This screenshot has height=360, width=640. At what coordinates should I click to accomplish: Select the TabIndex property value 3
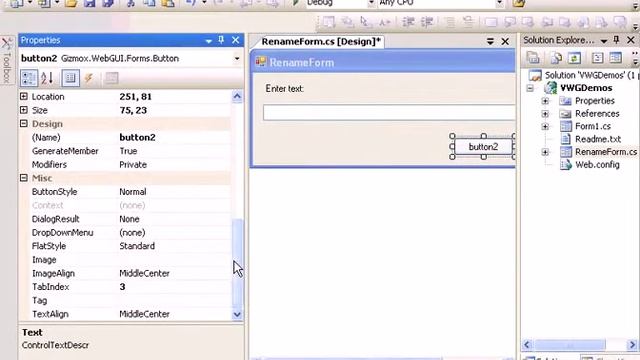pyautogui.click(x=122, y=287)
